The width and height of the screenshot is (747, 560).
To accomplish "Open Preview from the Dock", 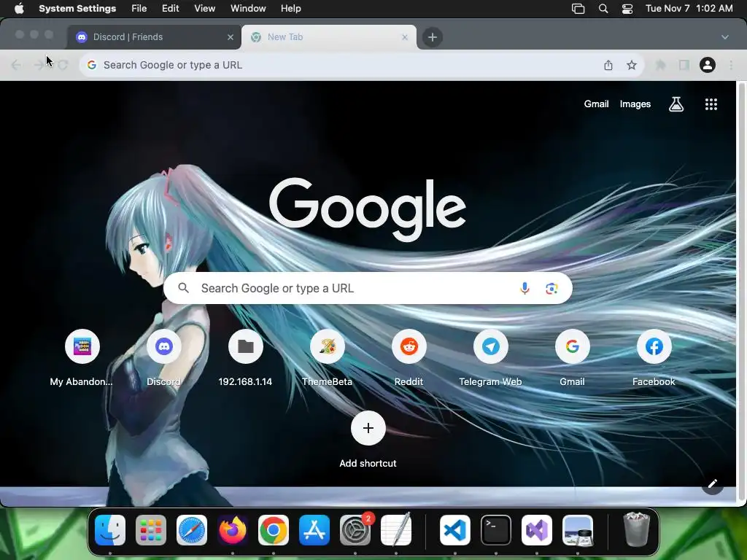I will click(x=578, y=529).
